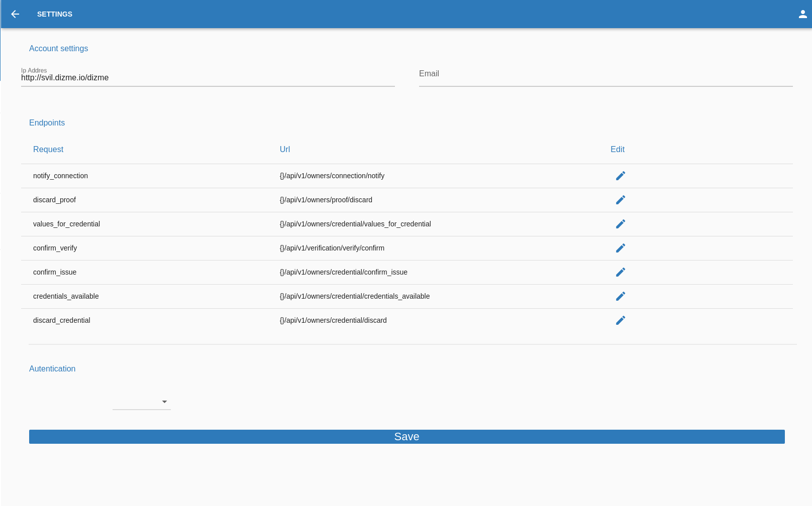Click the {}/api/v1/owners/proof/discard URL

click(x=326, y=200)
